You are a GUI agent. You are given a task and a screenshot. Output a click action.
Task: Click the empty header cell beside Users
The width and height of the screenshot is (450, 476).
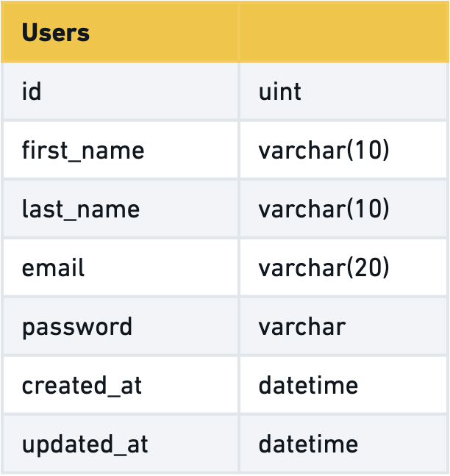343,33
